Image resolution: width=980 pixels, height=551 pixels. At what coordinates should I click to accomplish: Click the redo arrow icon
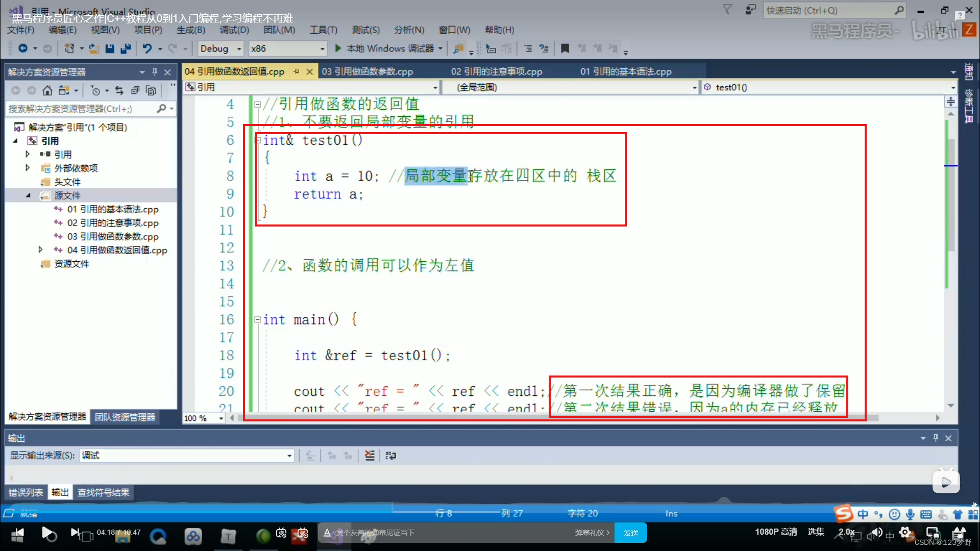[173, 48]
